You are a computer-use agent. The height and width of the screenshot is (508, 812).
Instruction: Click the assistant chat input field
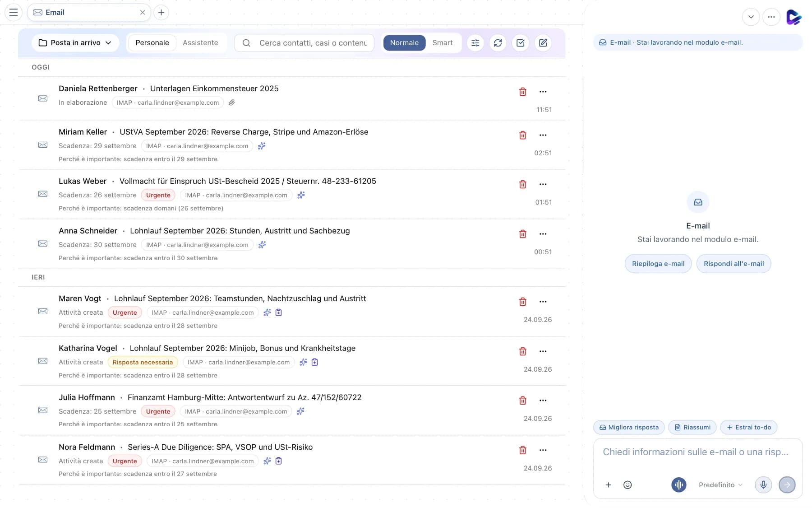(x=697, y=452)
